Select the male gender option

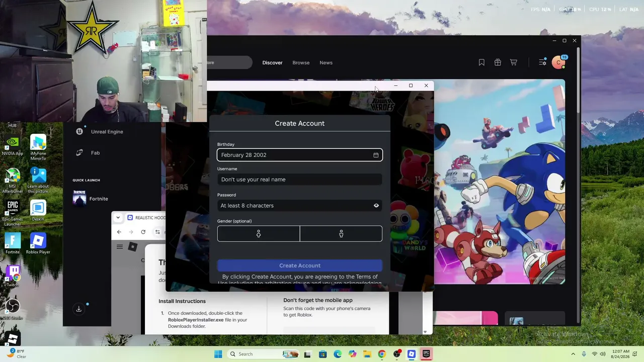(341, 234)
